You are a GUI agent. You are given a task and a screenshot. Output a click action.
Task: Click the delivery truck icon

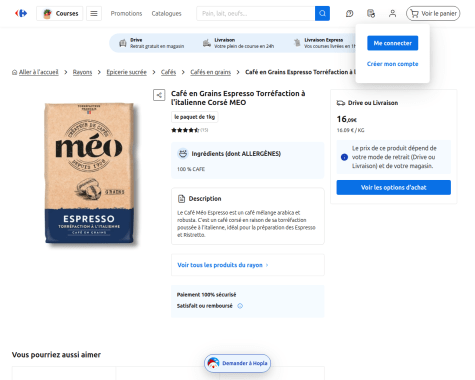click(341, 103)
